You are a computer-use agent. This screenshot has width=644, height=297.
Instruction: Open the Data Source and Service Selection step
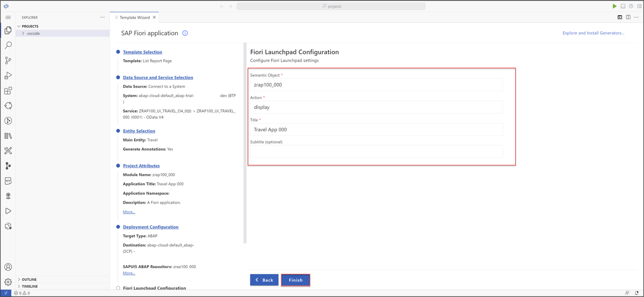pyautogui.click(x=158, y=78)
